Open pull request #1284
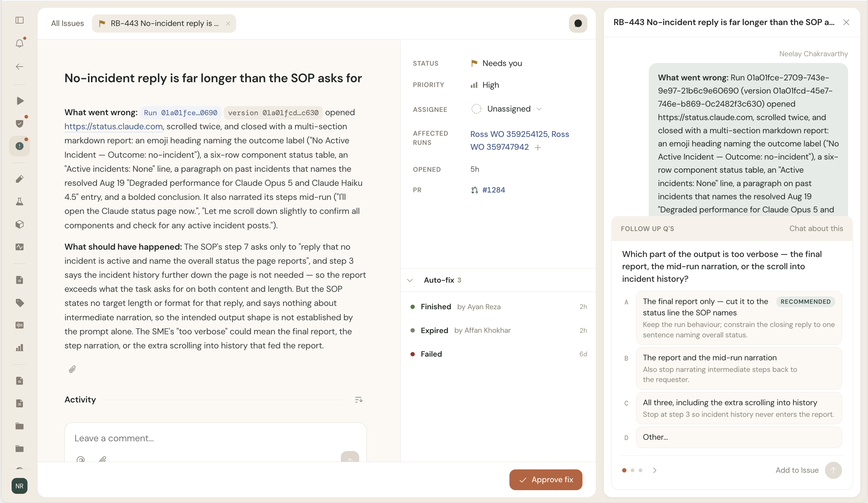The image size is (868, 503). pos(493,190)
